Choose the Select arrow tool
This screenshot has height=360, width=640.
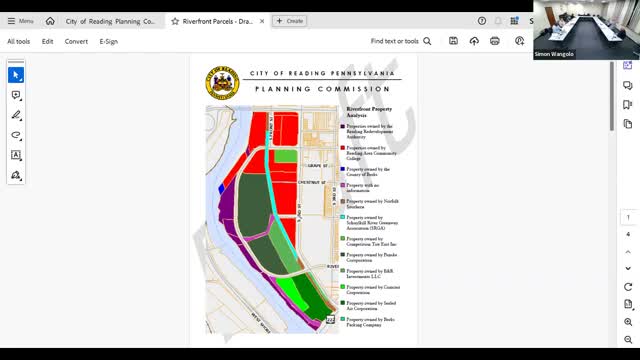click(16, 75)
